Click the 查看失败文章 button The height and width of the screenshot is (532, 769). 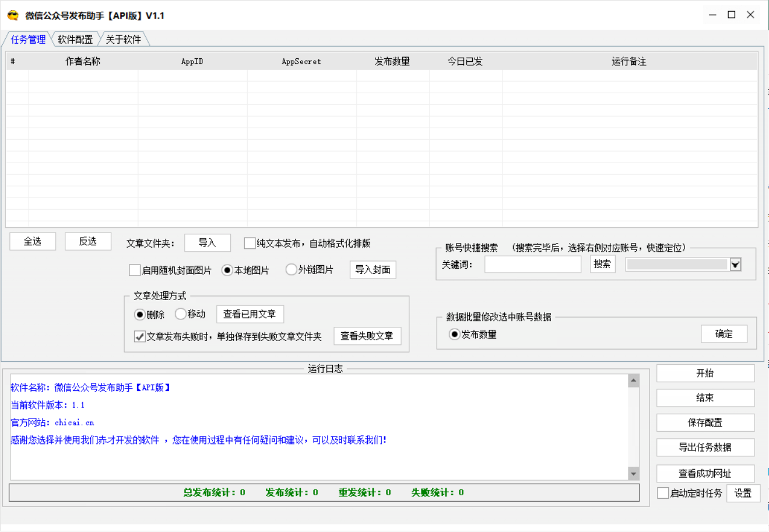pyautogui.click(x=367, y=336)
